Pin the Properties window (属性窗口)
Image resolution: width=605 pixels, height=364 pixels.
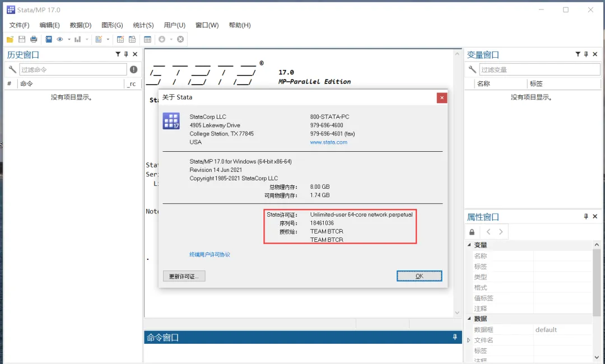[x=586, y=217]
